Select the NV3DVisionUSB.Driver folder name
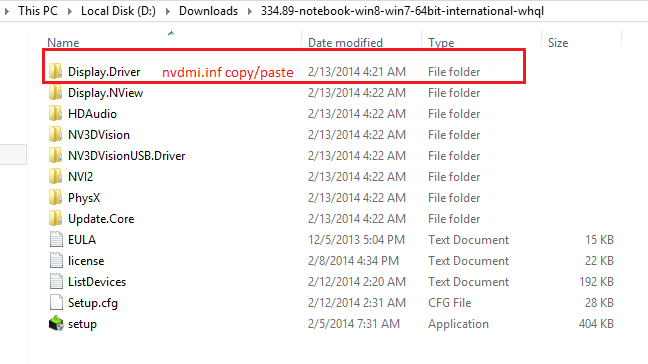648x364 pixels. tap(126, 156)
